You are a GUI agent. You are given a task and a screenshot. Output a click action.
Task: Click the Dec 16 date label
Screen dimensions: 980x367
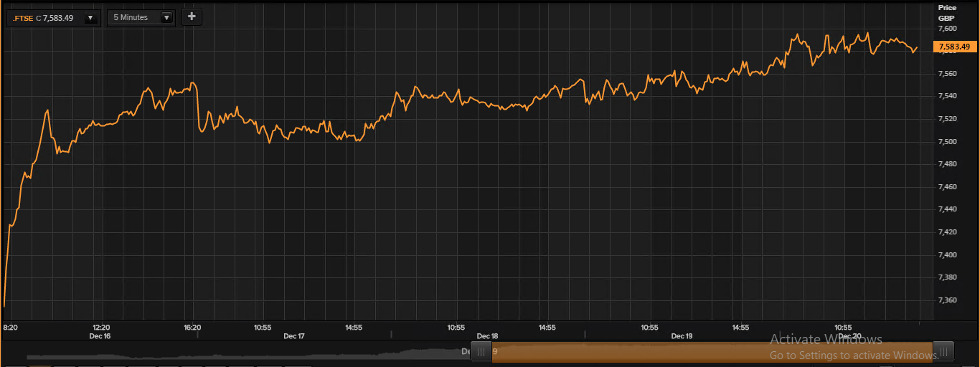click(x=100, y=335)
